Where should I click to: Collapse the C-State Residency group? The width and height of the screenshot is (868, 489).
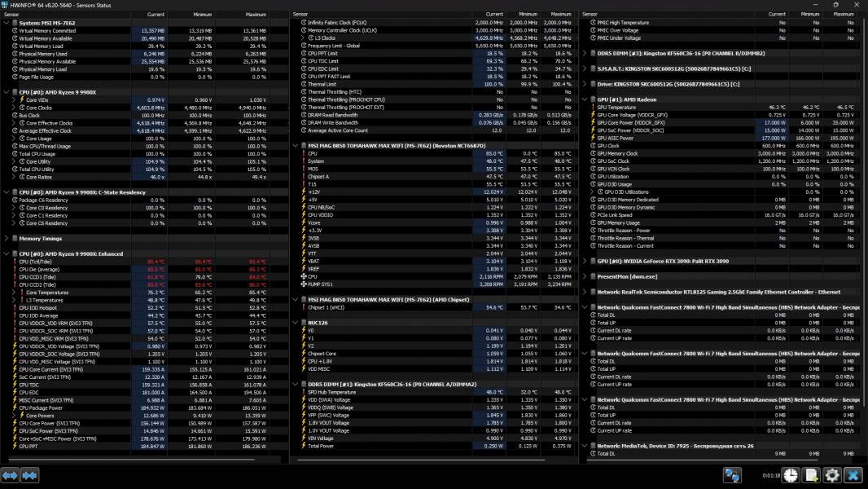click(6, 192)
